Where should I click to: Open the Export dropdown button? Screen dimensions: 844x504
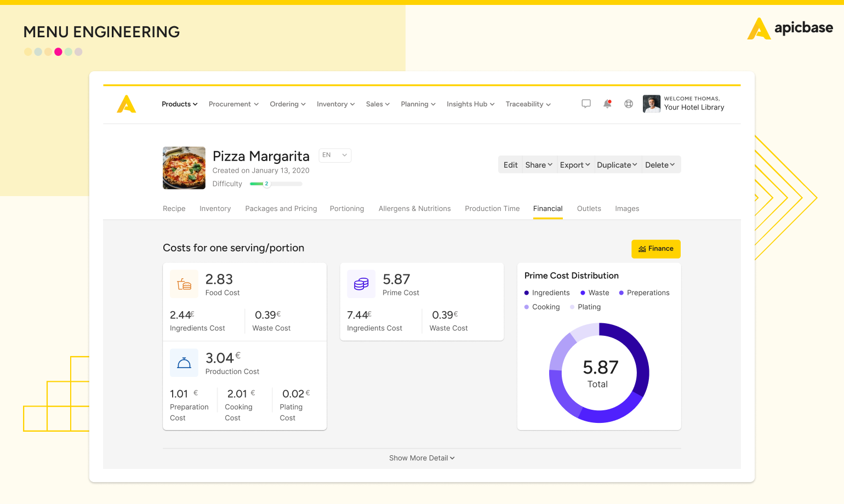pyautogui.click(x=575, y=165)
